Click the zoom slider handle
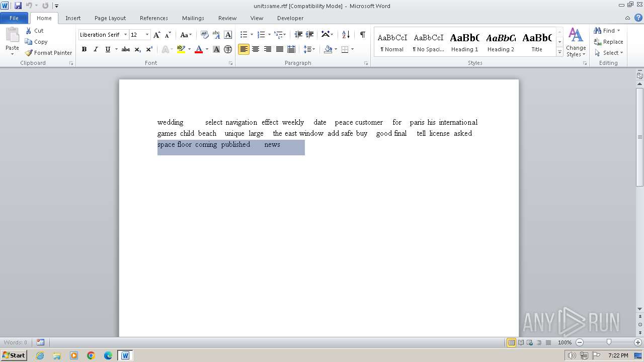 coord(609,342)
